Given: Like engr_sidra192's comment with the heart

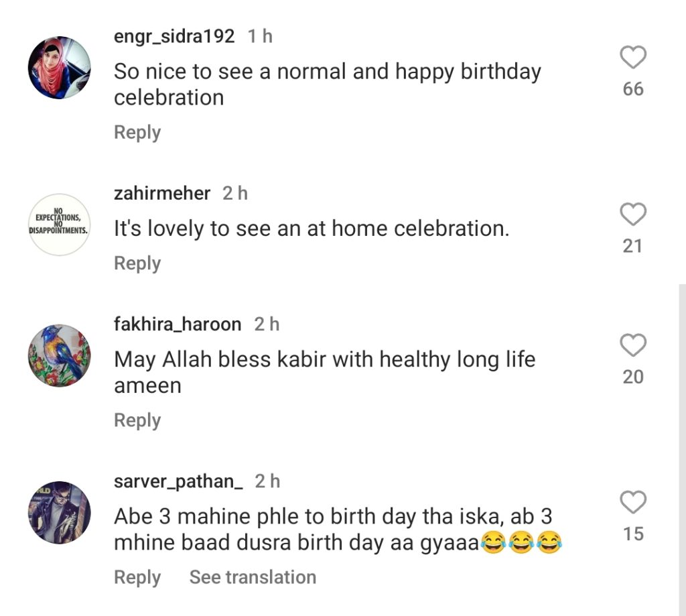Looking at the screenshot, I should pyautogui.click(x=632, y=58).
